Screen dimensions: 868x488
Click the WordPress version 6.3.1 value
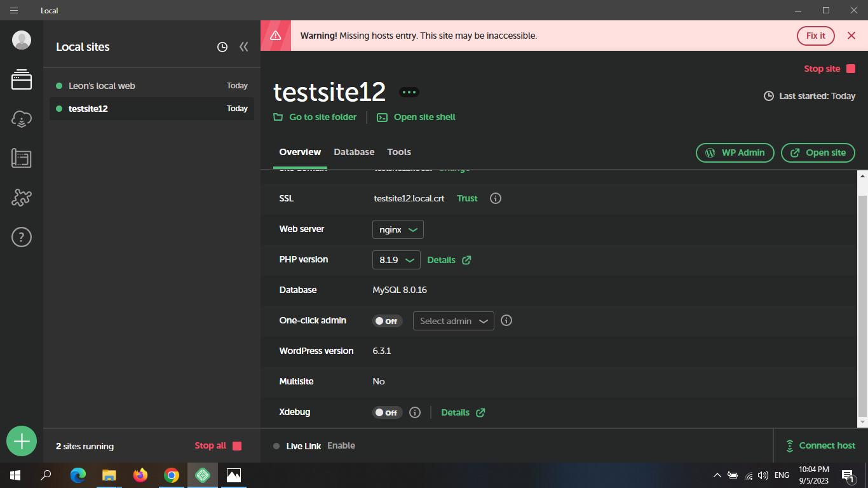pyautogui.click(x=382, y=351)
